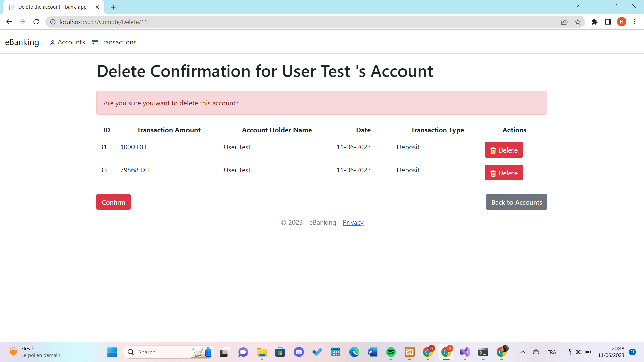Open Chrome three-dot menu

click(635, 22)
